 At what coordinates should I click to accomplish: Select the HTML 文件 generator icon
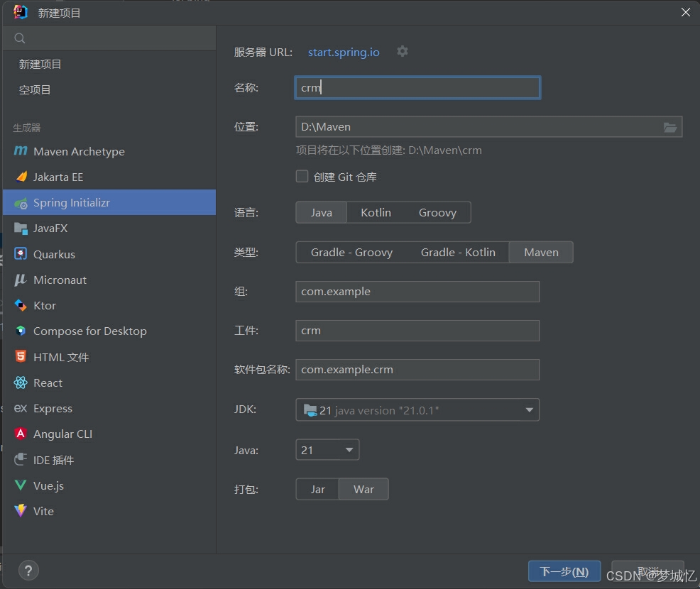(21, 356)
